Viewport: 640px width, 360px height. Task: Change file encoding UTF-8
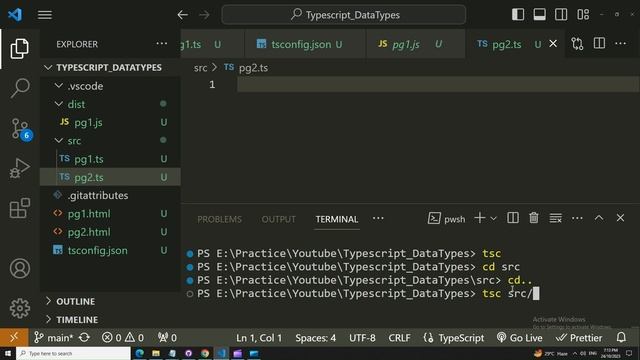click(x=362, y=338)
